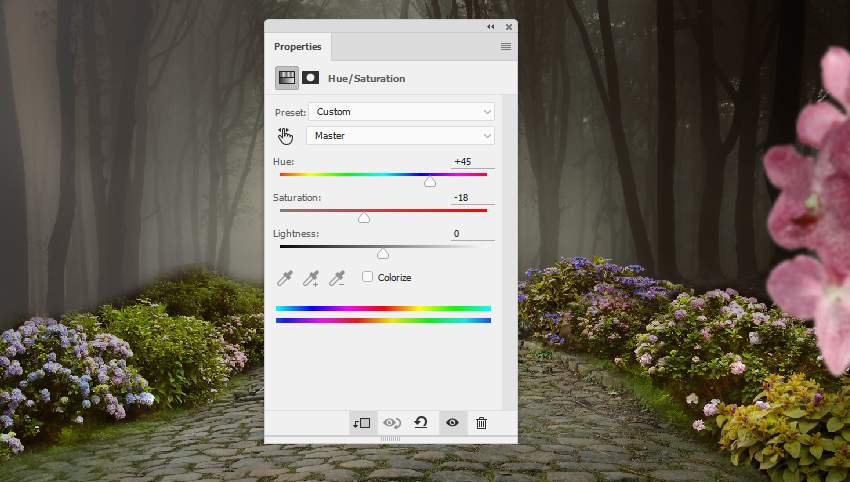Click the Saturation label
This screenshot has height=482, width=850.
(x=297, y=197)
